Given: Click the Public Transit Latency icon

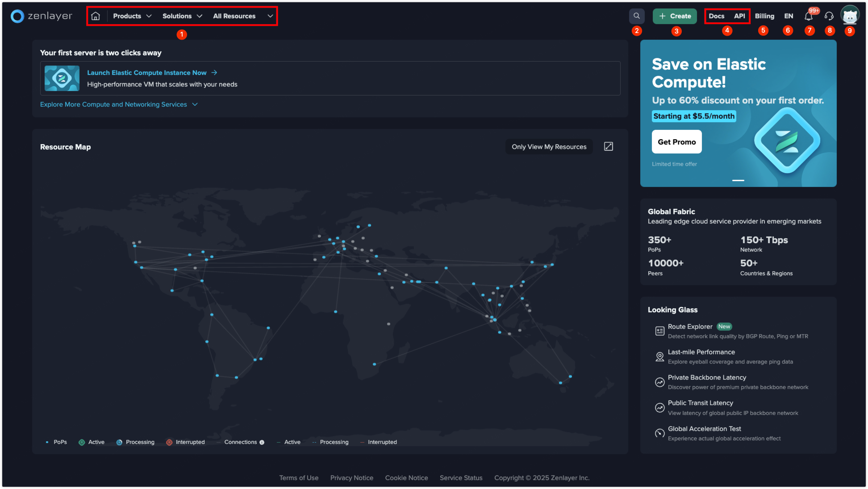Looking at the screenshot, I should tap(659, 407).
